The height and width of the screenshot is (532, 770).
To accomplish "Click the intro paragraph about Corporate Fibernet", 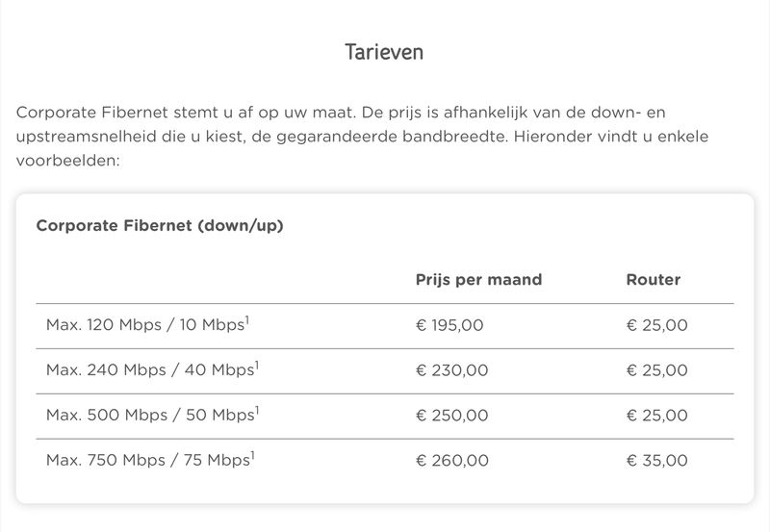I will point(363,136).
